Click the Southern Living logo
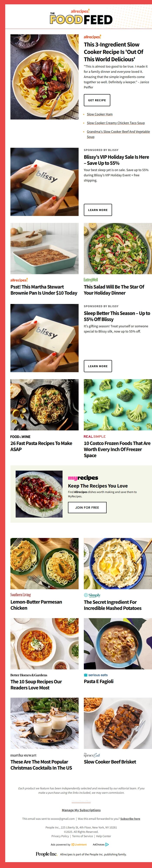The image size is (152, 868). click(21, 595)
